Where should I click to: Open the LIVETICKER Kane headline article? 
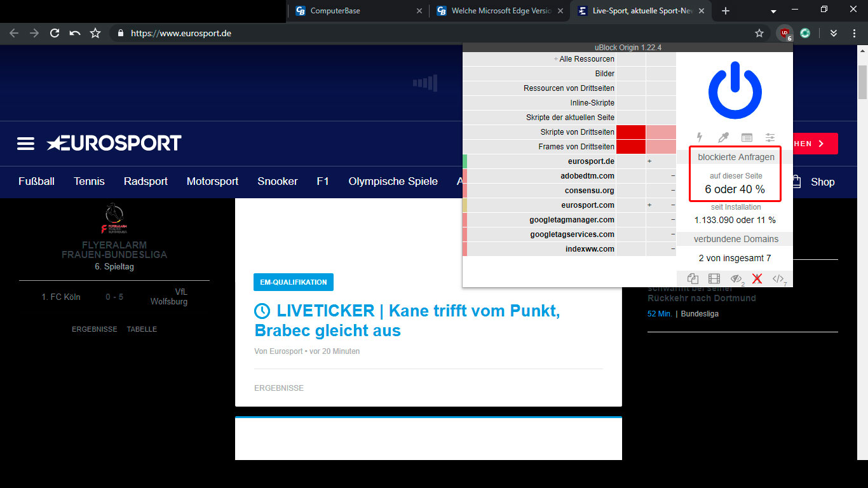coord(407,321)
